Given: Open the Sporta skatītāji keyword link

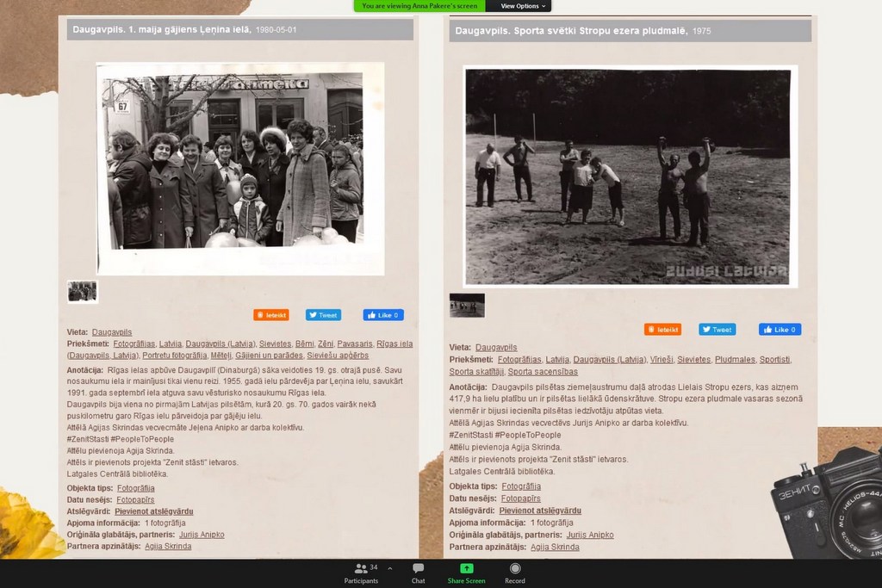Looking at the screenshot, I should 476,372.
